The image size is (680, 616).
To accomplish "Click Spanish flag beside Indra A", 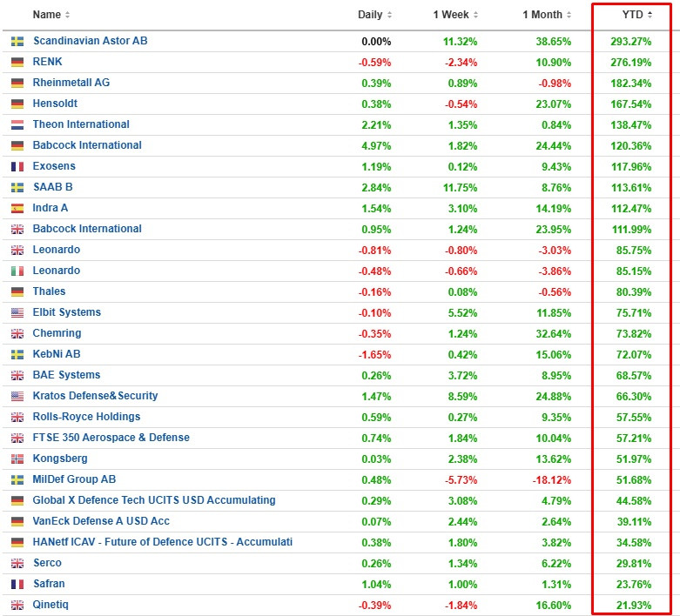I will [17, 209].
